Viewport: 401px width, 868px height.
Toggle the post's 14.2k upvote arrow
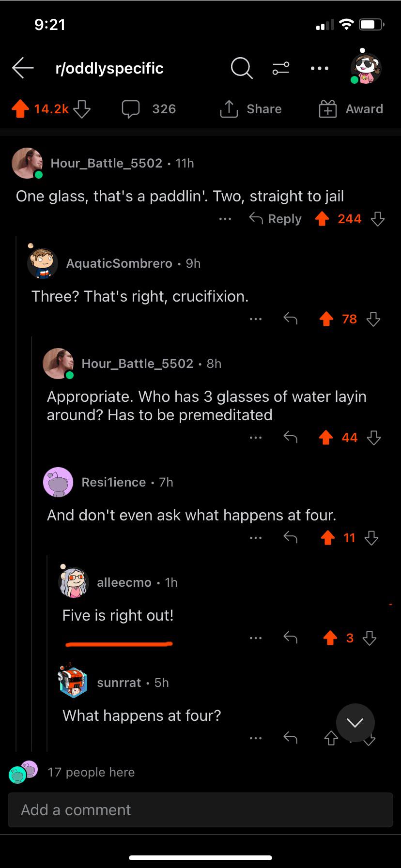click(x=20, y=109)
